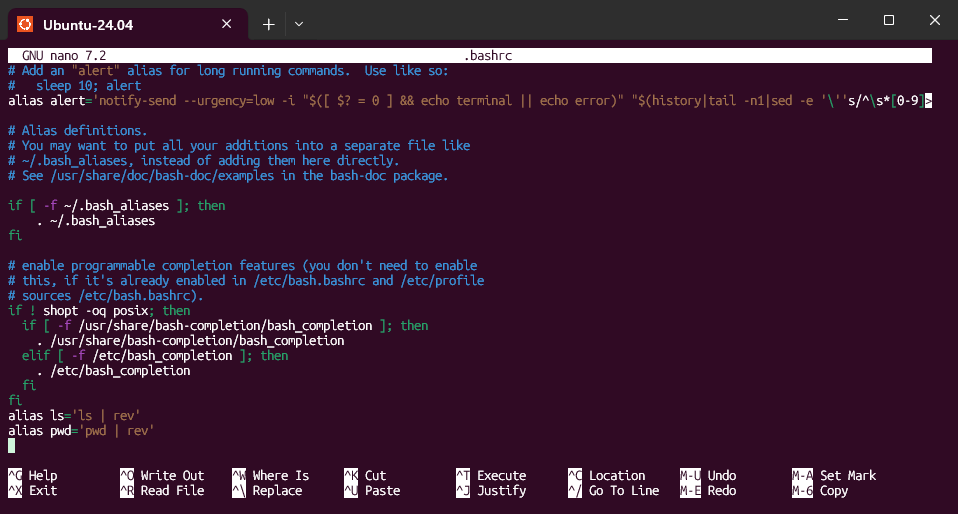Click the M-U Undo shortcut
Viewport: 958px width, 514px height.
708,476
